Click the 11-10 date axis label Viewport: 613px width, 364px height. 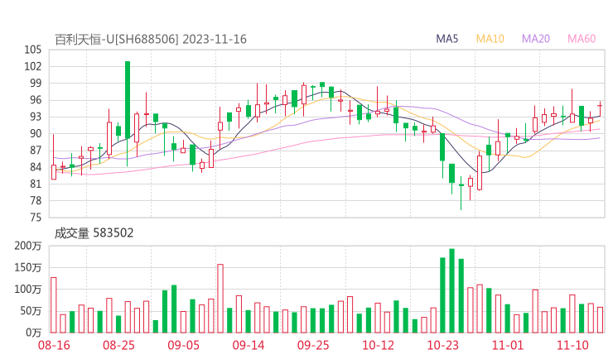pyautogui.click(x=572, y=345)
